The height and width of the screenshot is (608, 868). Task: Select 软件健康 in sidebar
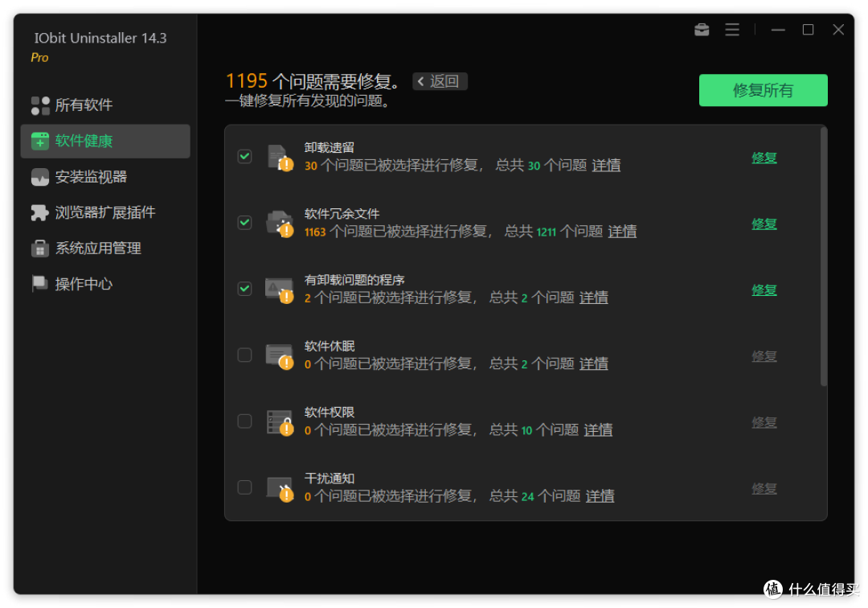pos(105,142)
